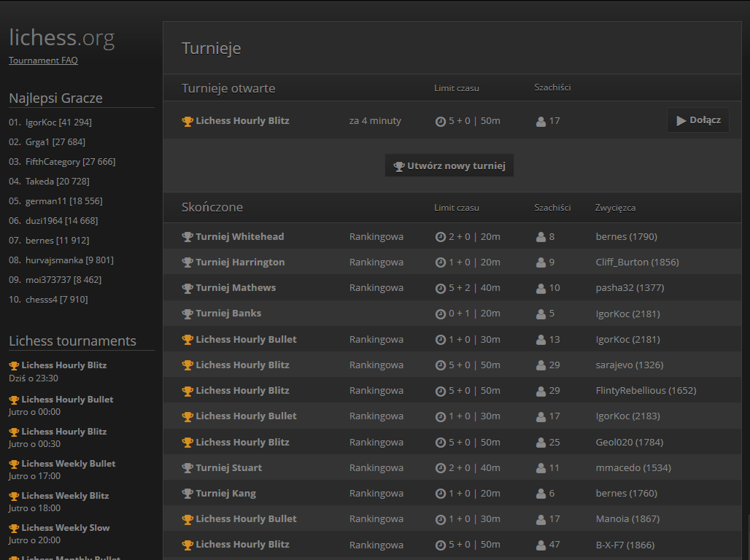Click the trophy icon in the Geol020 (1784) row
The height and width of the screenshot is (560, 750).
[187, 443]
